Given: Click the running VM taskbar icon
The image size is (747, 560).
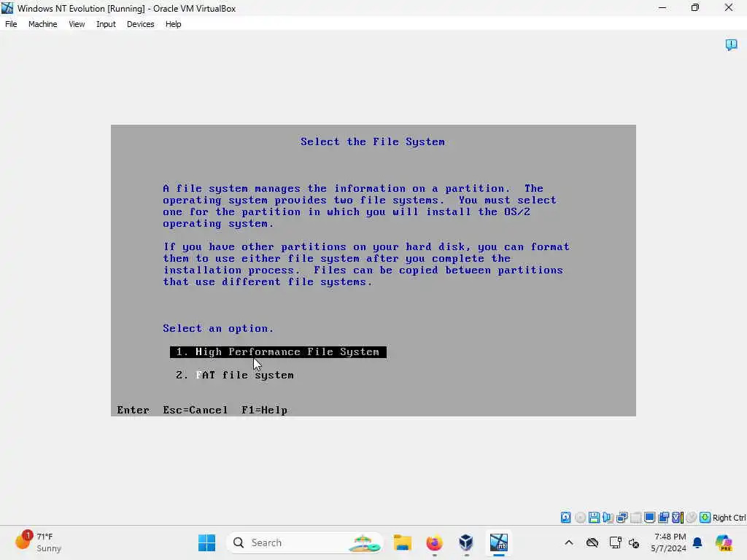Looking at the screenshot, I should [x=499, y=542].
